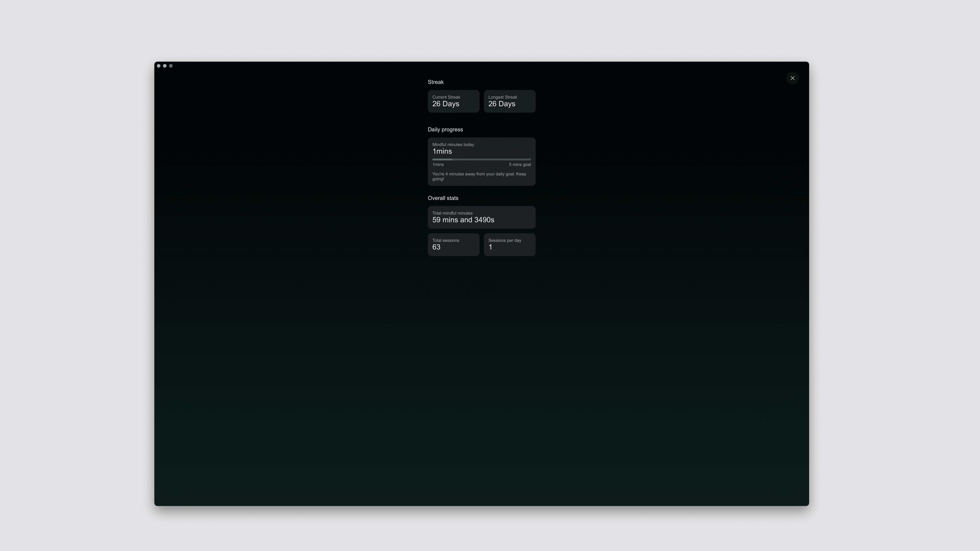The image size is (980, 551).
Task: Click the Overall stats section heading
Action: [443, 198]
